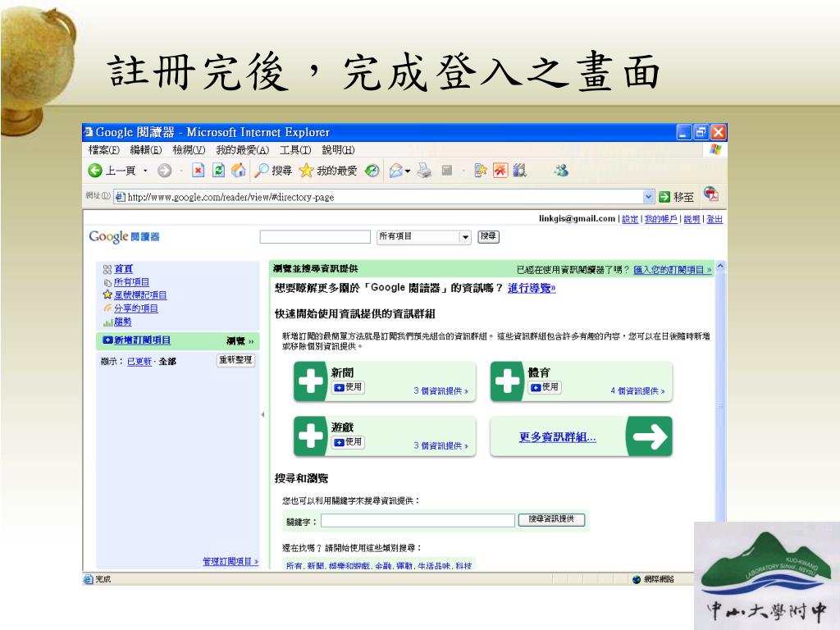Open the 我的最愛 menu
The image size is (840, 630).
(x=242, y=150)
